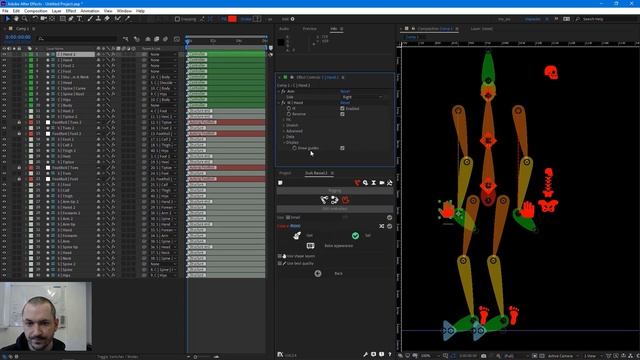Toggle the Enabled checkbox in IK Hand effect

(x=342, y=109)
